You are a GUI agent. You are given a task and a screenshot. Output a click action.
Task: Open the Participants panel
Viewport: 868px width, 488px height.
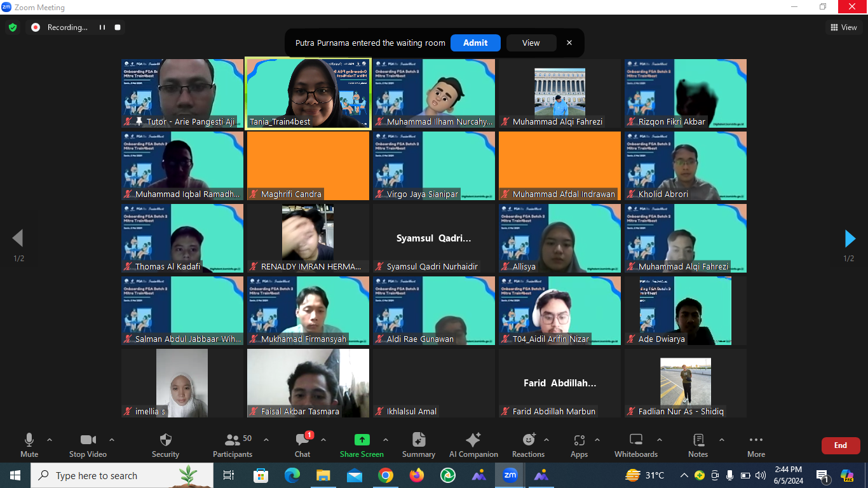tap(233, 440)
